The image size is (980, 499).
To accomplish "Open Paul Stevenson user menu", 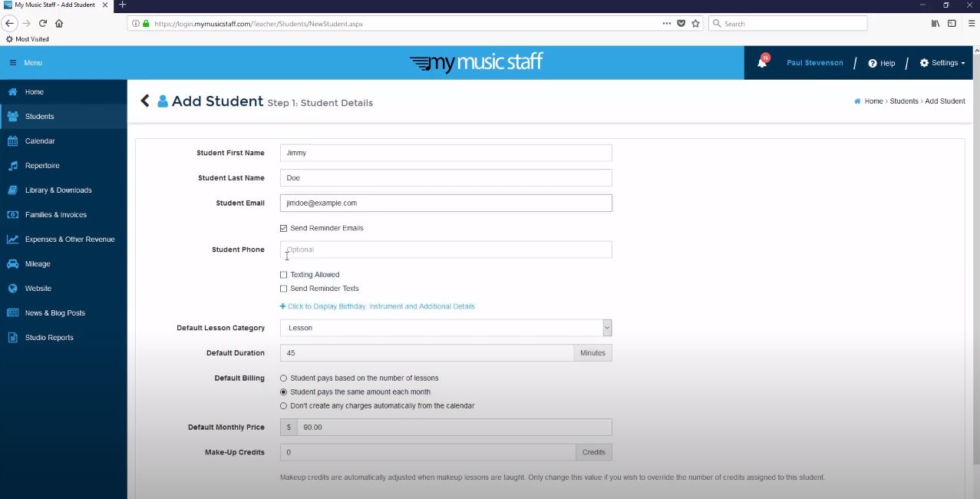I will (815, 63).
